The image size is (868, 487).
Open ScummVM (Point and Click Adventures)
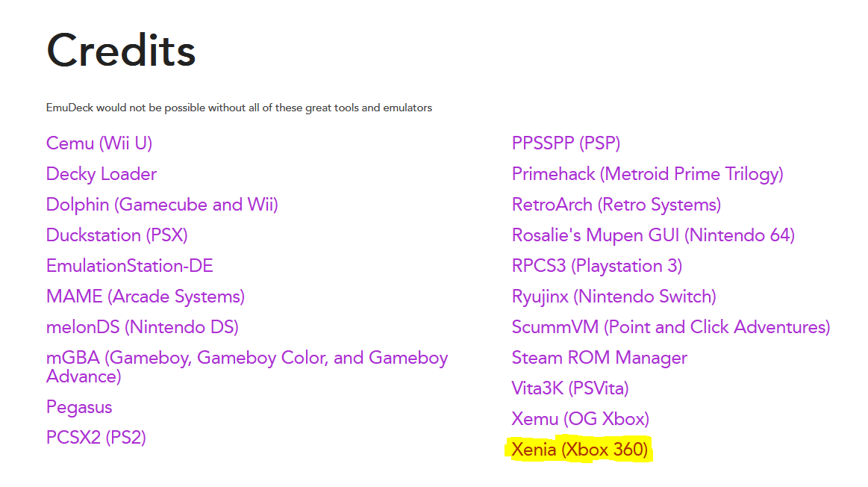click(x=671, y=327)
